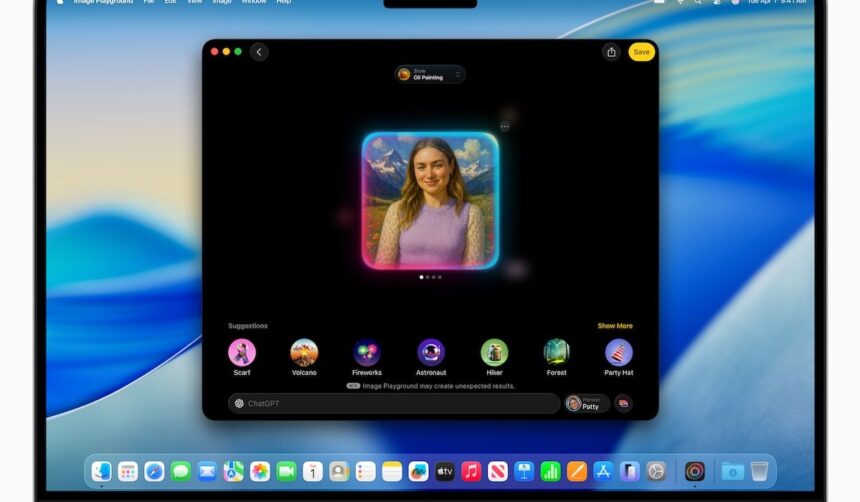Open the Style Oil Painting dropdown
860x502 pixels.
tap(430, 74)
